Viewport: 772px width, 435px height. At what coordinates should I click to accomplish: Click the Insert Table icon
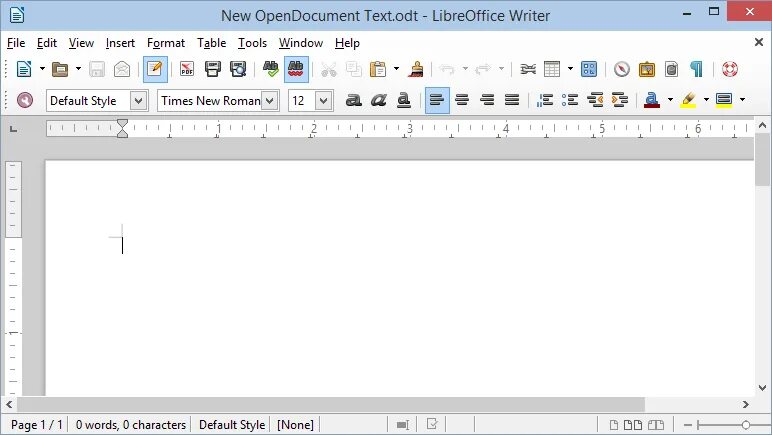[552, 69]
